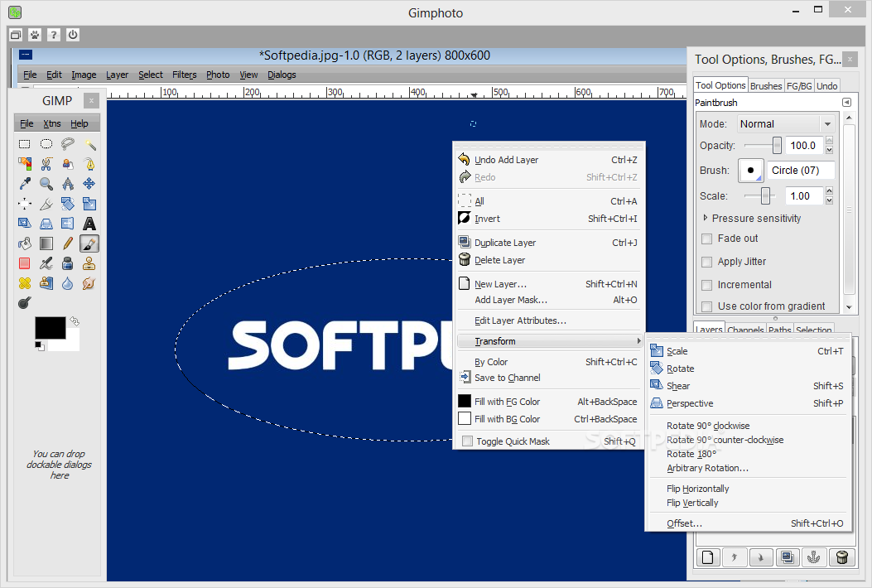Click the Tool Options vertical scrollbar

pos(849,211)
